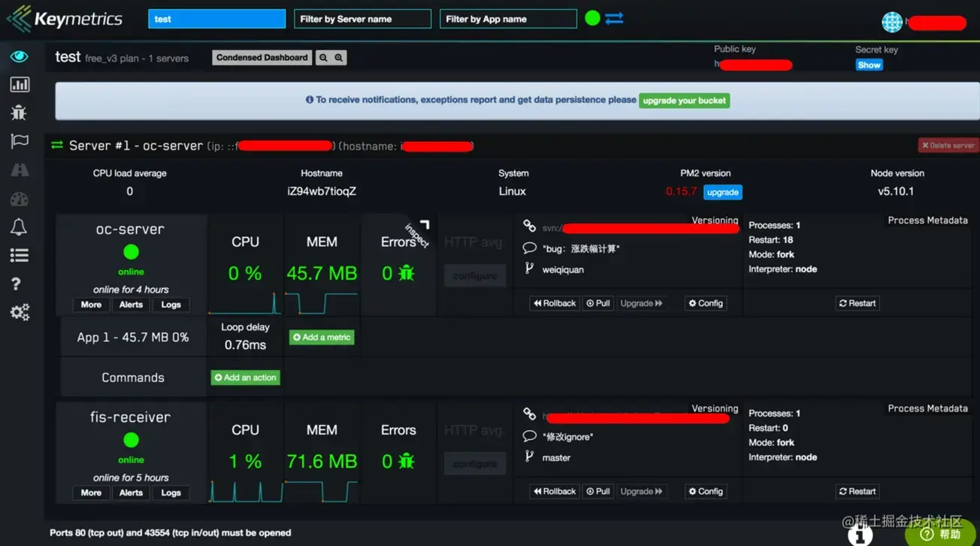Open the question mark help sidebar icon
The width and height of the screenshot is (980, 546).
coord(17,284)
